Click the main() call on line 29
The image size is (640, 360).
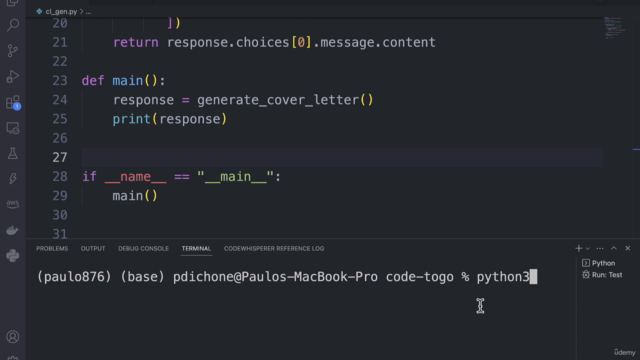(x=135, y=196)
